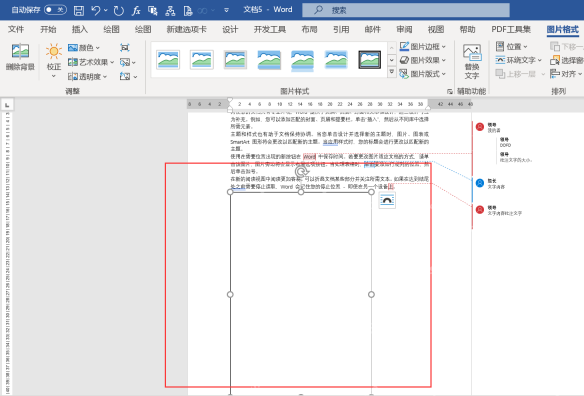Click the org-chart hierarchy icon in quick access

[170, 10]
